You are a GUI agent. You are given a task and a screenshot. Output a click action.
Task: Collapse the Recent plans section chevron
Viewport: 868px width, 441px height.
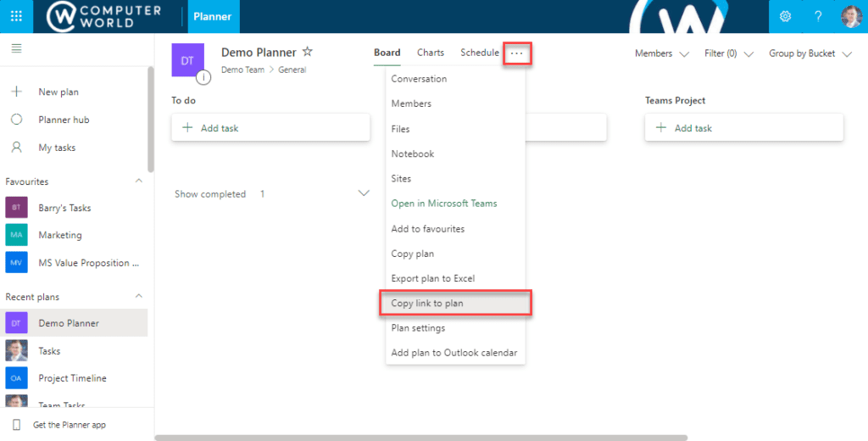[x=138, y=296]
